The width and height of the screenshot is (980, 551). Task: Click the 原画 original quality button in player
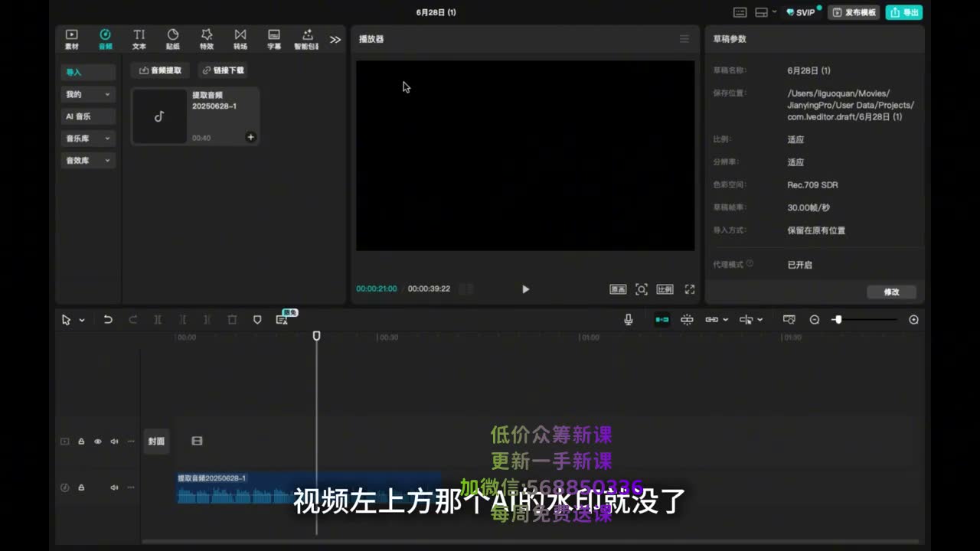tap(618, 289)
